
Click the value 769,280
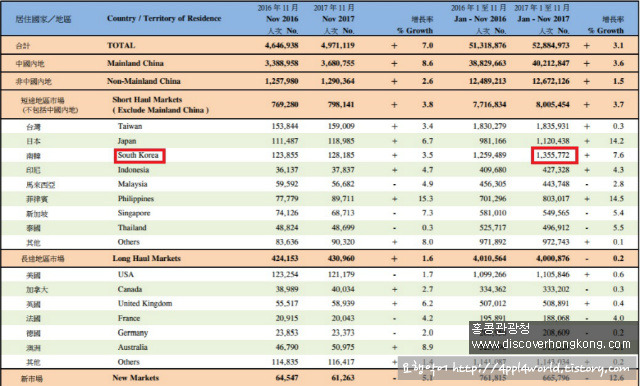coord(285,104)
